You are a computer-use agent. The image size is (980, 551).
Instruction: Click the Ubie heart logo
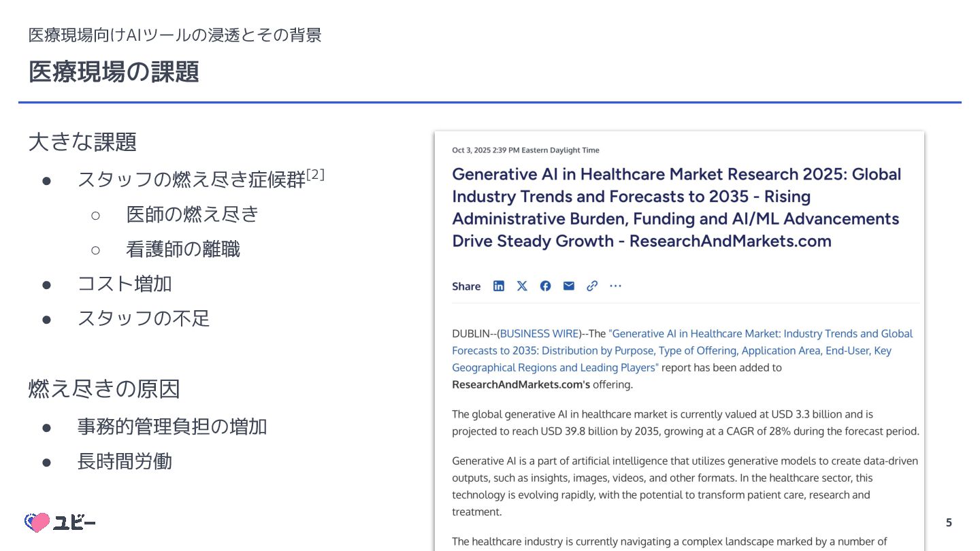(37, 522)
